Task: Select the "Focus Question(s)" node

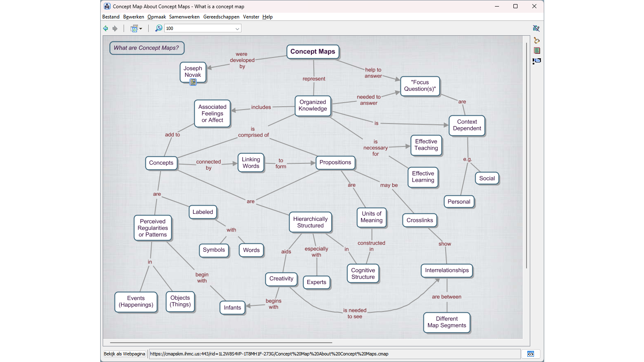Action: 420,86
